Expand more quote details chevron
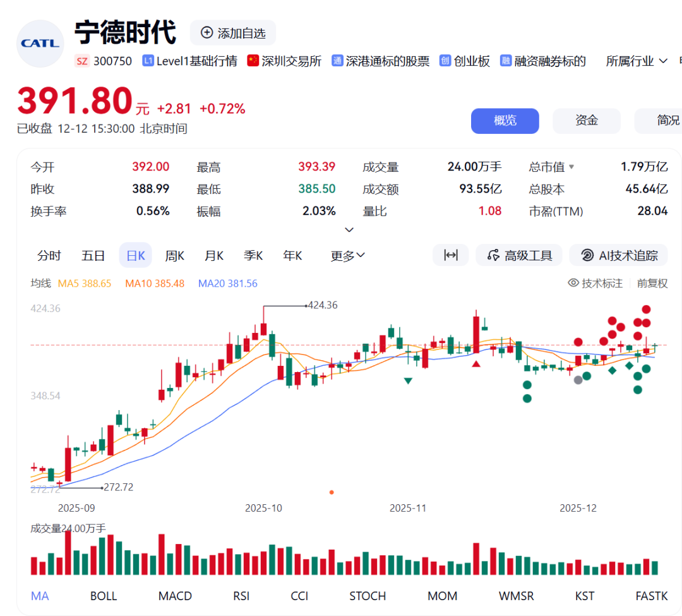 pyautogui.click(x=349, y=230)
